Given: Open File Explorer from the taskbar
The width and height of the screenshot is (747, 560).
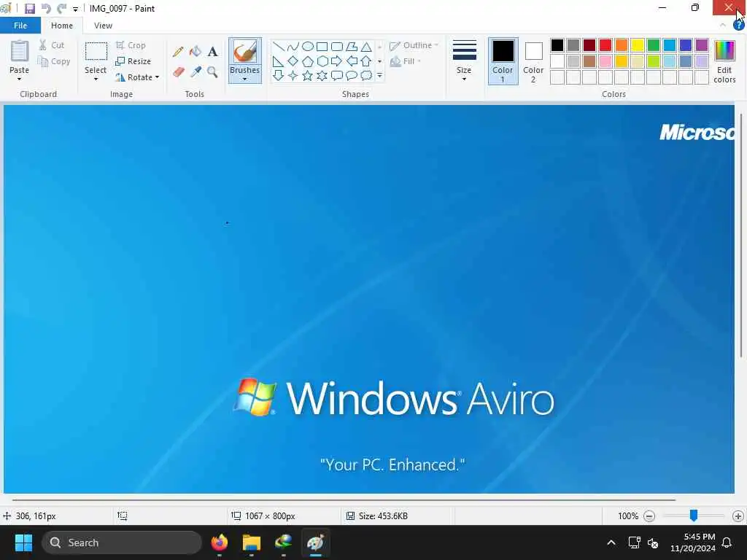Looking at the screenshot, I should (x=251, y=542).
